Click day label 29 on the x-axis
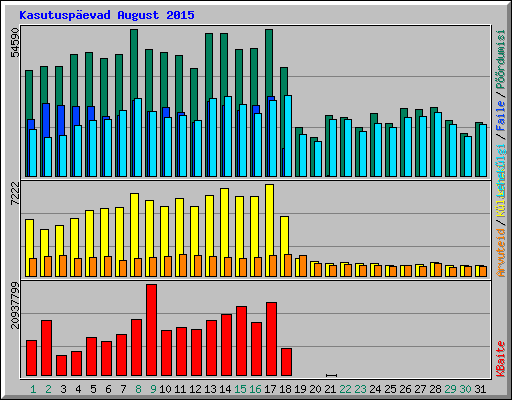The image size is (512, 400). coord(450,389)
